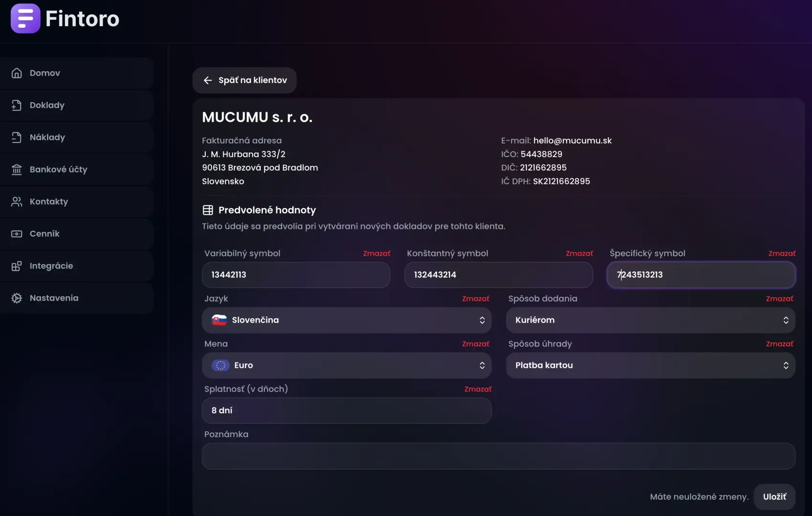This screenshot has width=812, height=516.
Task: Click the Doklady document icon
Action: point(17,105)
